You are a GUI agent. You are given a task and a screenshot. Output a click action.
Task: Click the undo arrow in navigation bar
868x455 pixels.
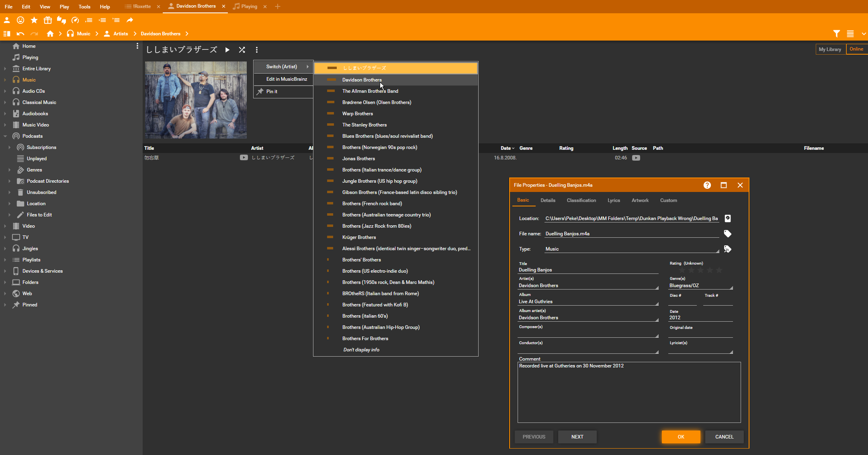[20, 34]
